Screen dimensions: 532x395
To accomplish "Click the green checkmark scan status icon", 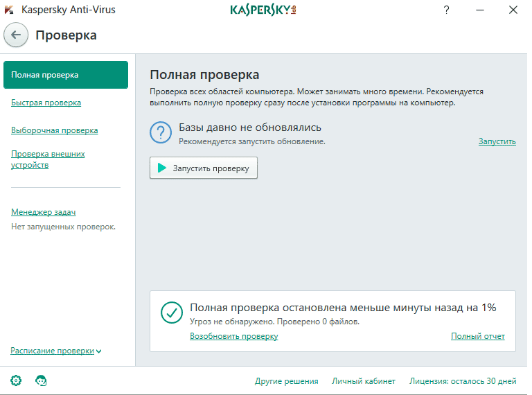I will 172,313.
